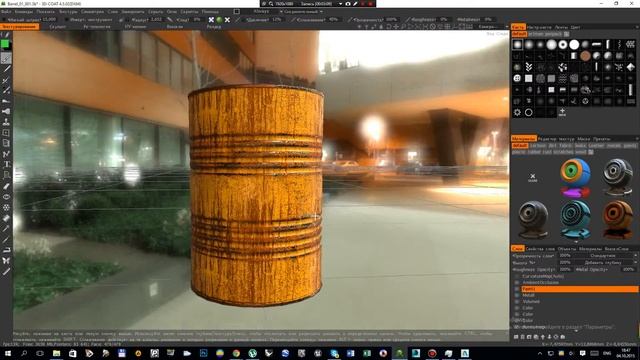Screen dimensions: 640x360
Task: Open the wood materials folder
Action: coord(580,152)
